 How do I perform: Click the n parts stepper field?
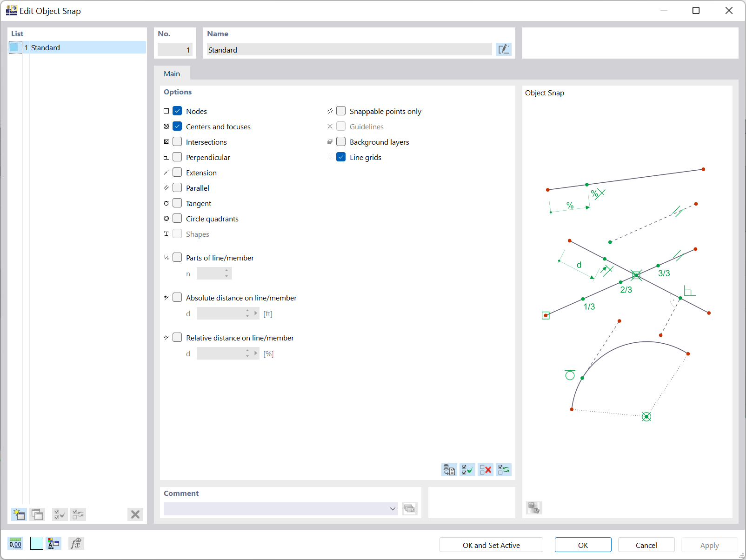(214, 273)
